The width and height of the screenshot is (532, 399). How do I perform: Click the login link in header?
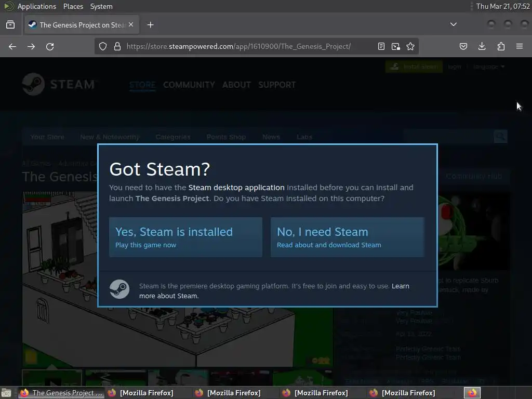455,67
